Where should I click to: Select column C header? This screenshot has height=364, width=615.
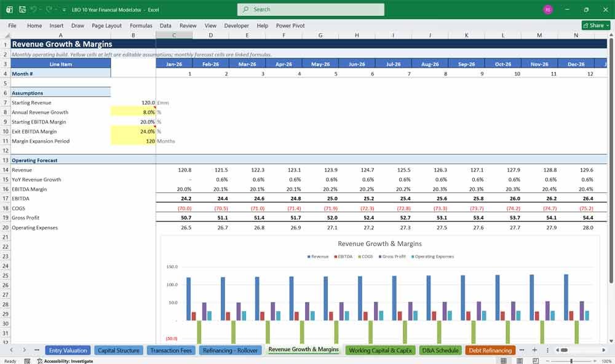174,35
